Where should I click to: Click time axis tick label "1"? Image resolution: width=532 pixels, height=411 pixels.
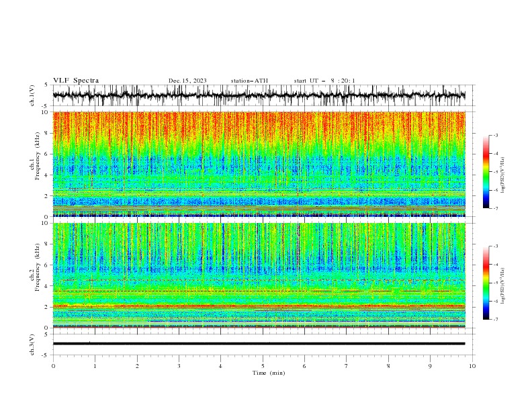(95, 366)
